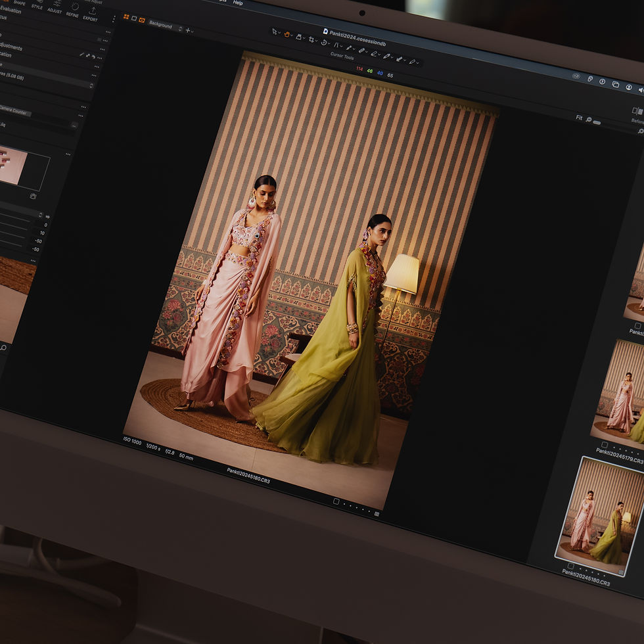Click the Fit zoom button
The height and width of the screenshot is (644, 644).
pos(579,118)
